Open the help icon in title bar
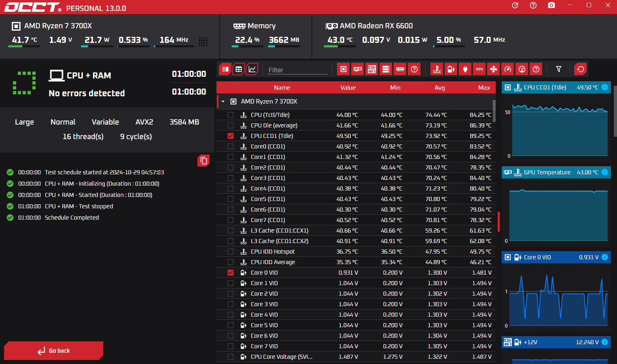617x364 pixels. click(x=533, y=5)
